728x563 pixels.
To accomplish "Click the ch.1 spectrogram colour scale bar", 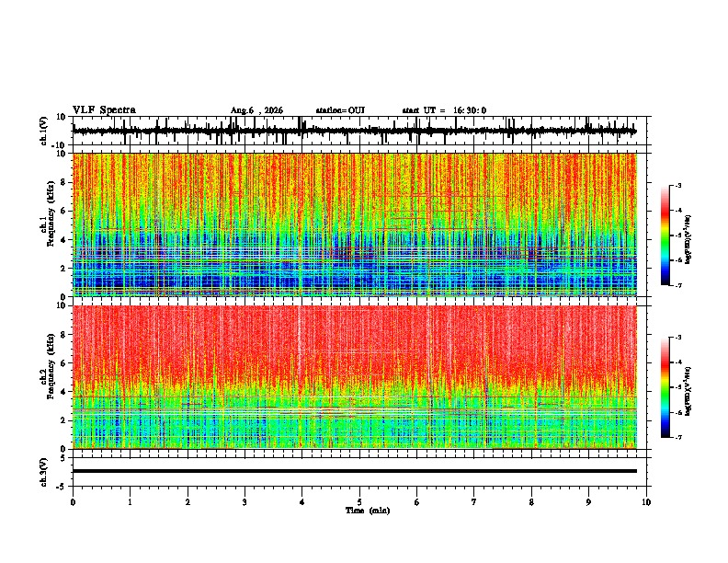I will [x=665, y=236].
